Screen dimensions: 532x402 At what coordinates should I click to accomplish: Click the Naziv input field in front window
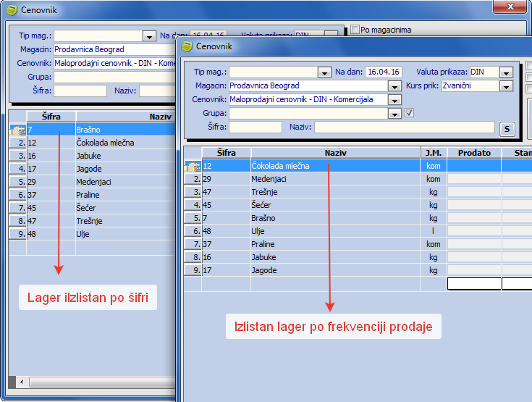tap(405, 127)
